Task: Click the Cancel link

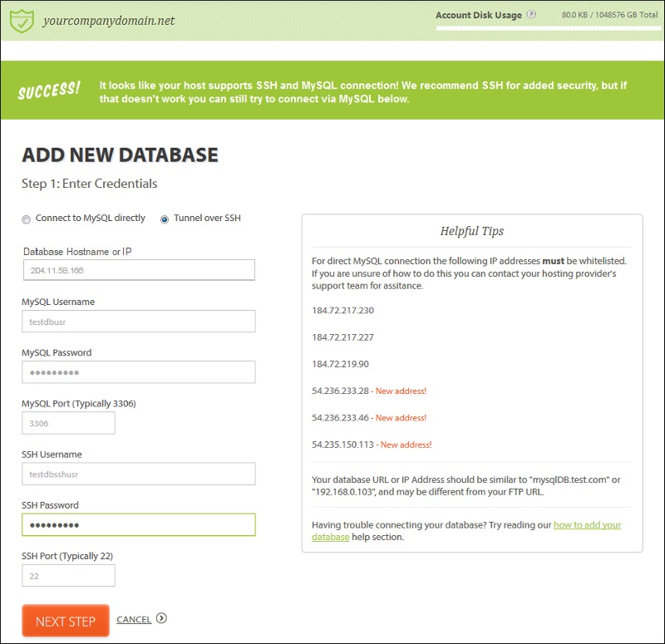Action: [x=134, y=619]
